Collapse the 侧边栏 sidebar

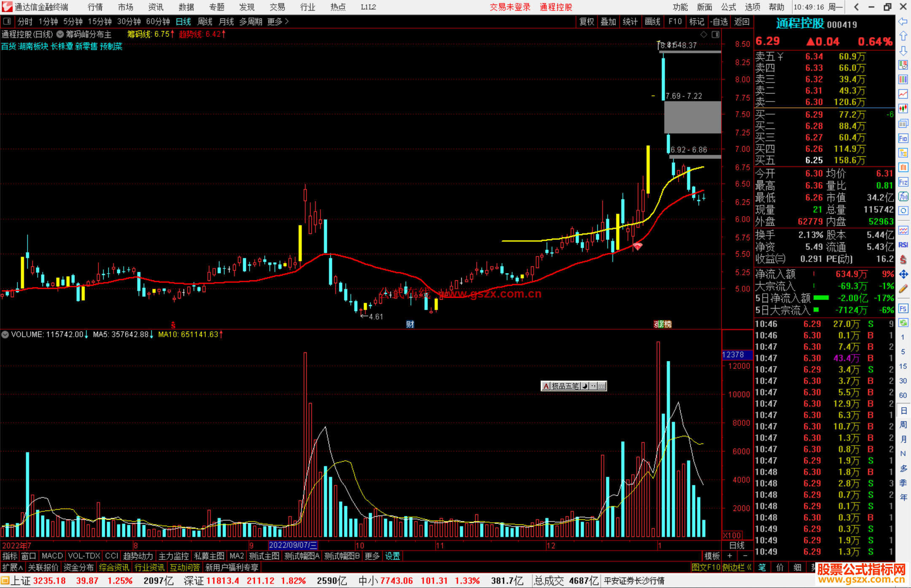click(737, 567)
